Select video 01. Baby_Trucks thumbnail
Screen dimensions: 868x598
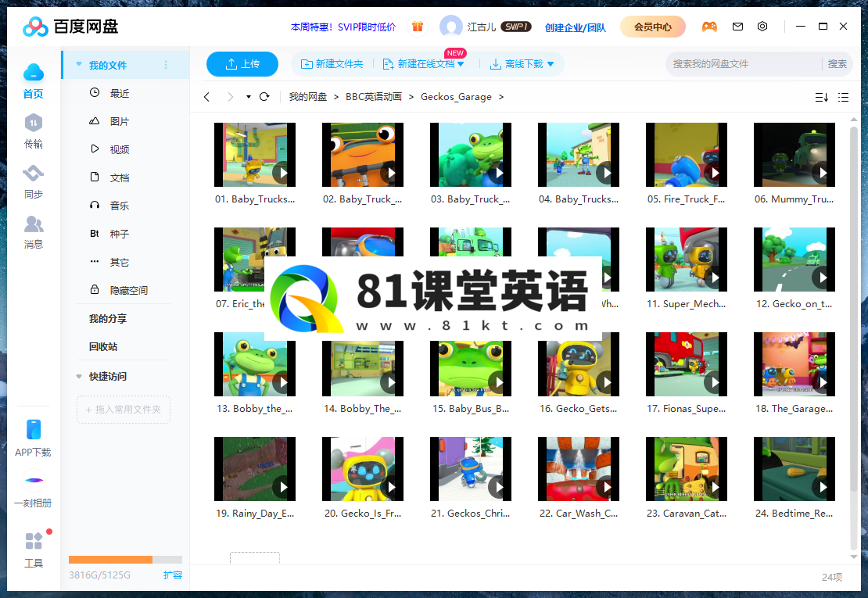255,154
